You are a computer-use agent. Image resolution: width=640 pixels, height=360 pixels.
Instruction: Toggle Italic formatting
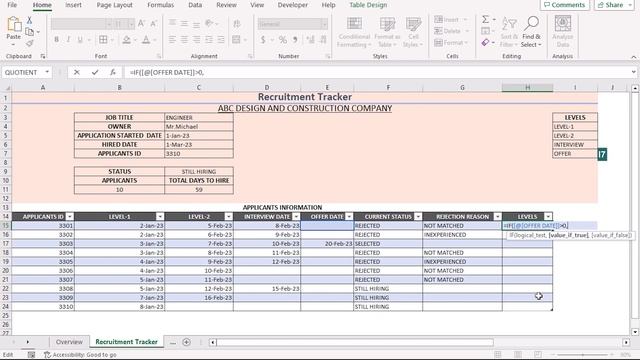click(68, 40)
